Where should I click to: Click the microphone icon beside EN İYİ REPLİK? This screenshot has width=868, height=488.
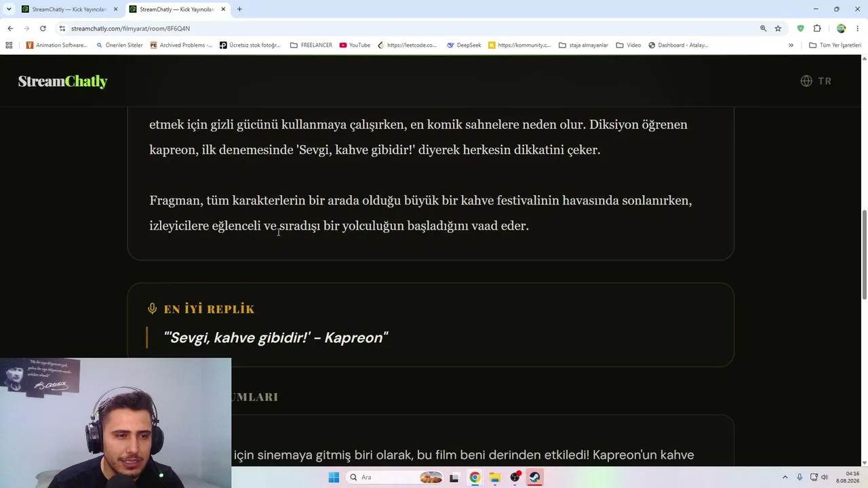[153, 309]
